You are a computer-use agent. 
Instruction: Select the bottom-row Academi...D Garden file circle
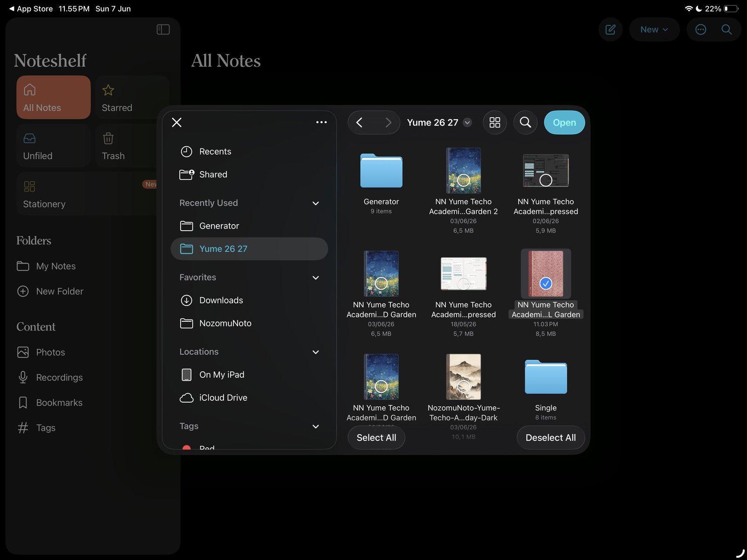point(381,386)
